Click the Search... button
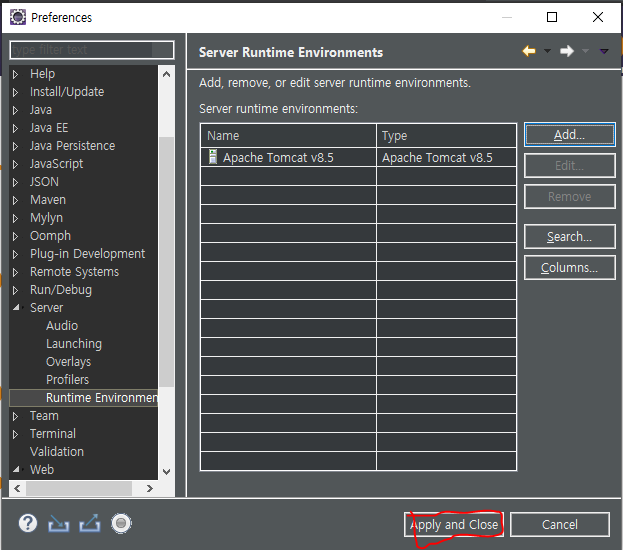623x550 pixels. pyautogui.click(x=569, y=237)
